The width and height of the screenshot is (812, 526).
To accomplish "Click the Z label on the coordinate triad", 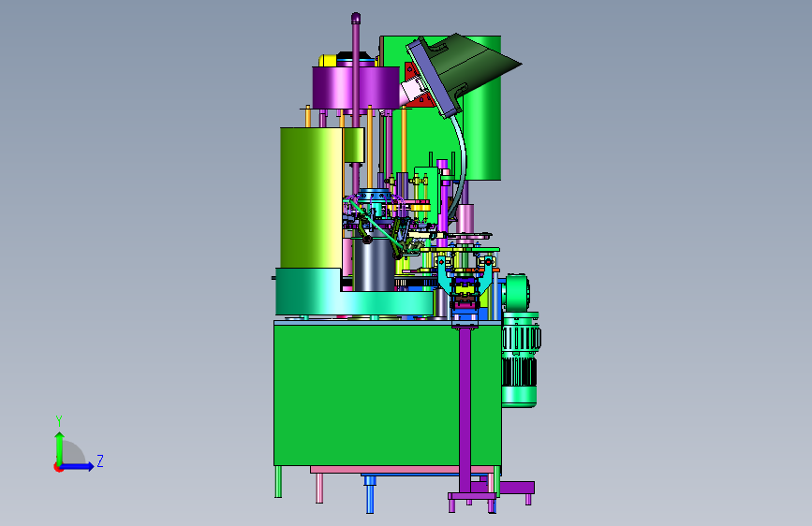I will click(100, 460).
